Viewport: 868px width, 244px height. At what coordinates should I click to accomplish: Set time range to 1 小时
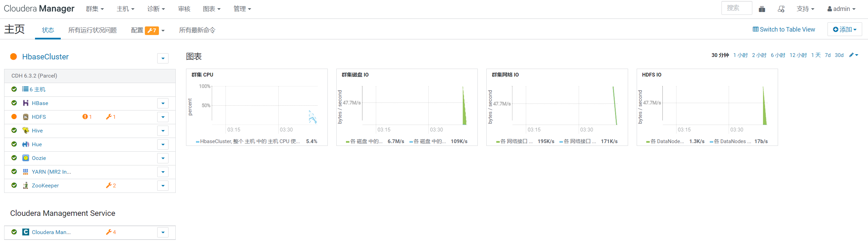point(740,55)
